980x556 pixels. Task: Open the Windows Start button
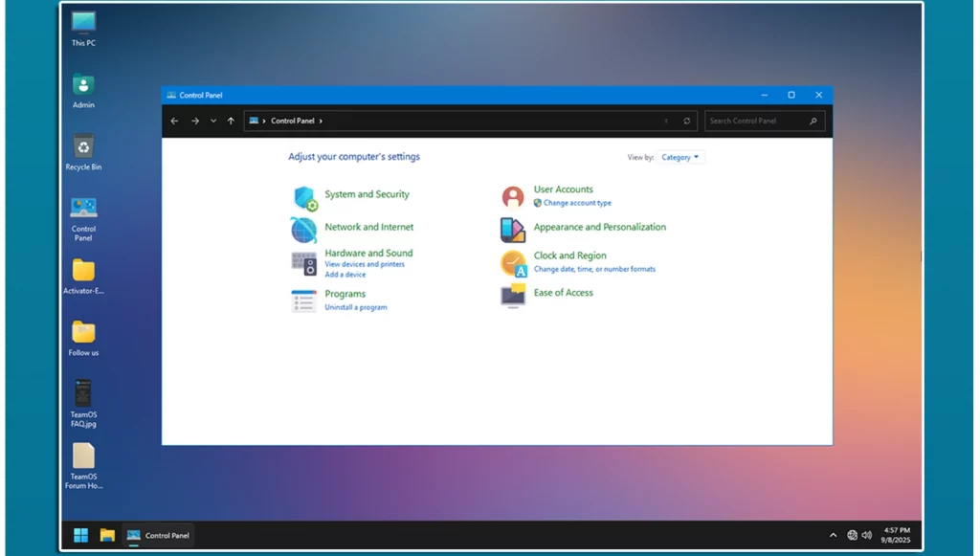(80, 535)
